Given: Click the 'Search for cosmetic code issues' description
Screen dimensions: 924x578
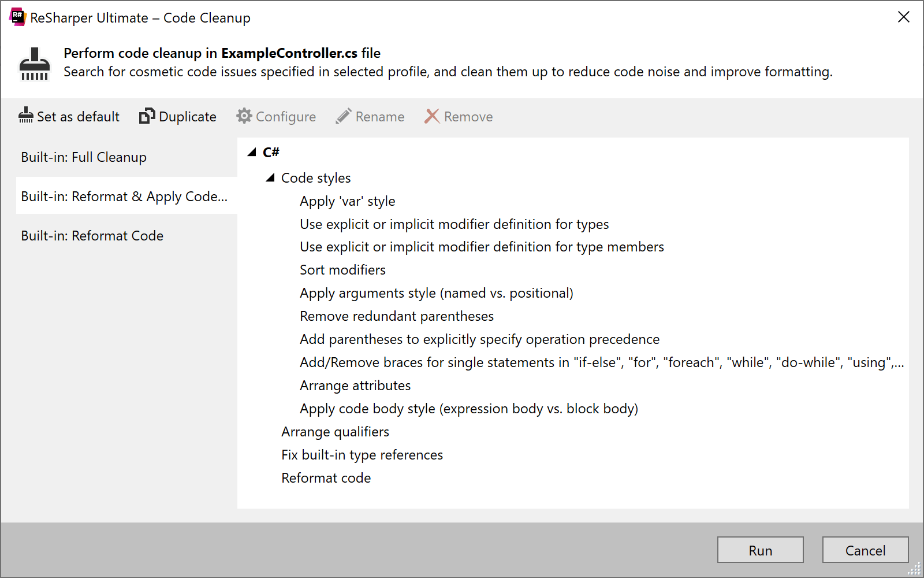Looking at the screenshot, I should click(448, 72).
